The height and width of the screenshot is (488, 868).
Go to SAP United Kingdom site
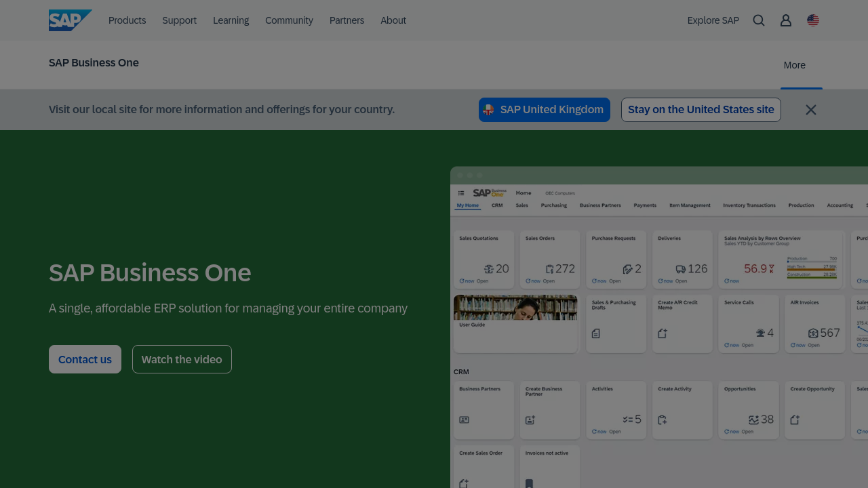tap(544, 110)
